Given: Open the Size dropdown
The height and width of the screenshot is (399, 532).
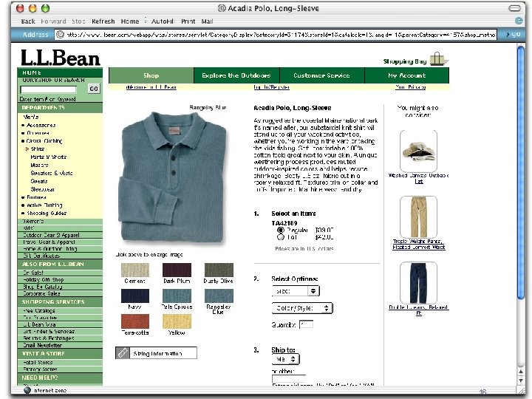Looking at the screenshot, I should 296,291.
